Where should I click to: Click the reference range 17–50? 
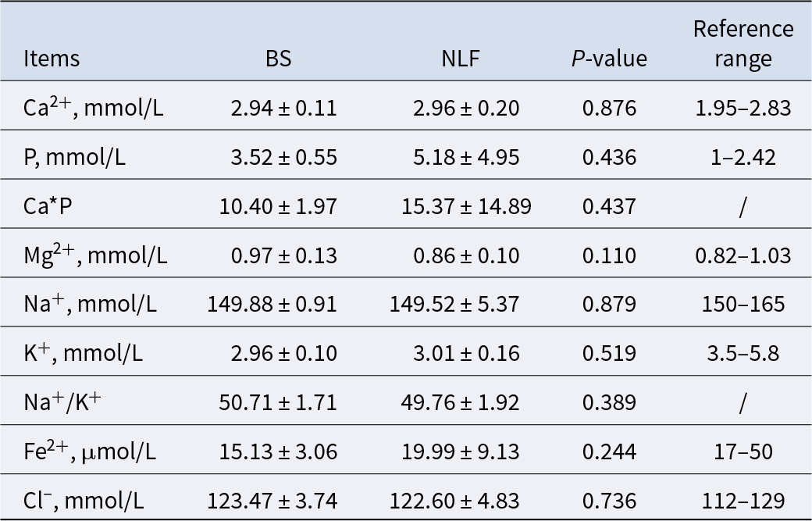(743, 451)
